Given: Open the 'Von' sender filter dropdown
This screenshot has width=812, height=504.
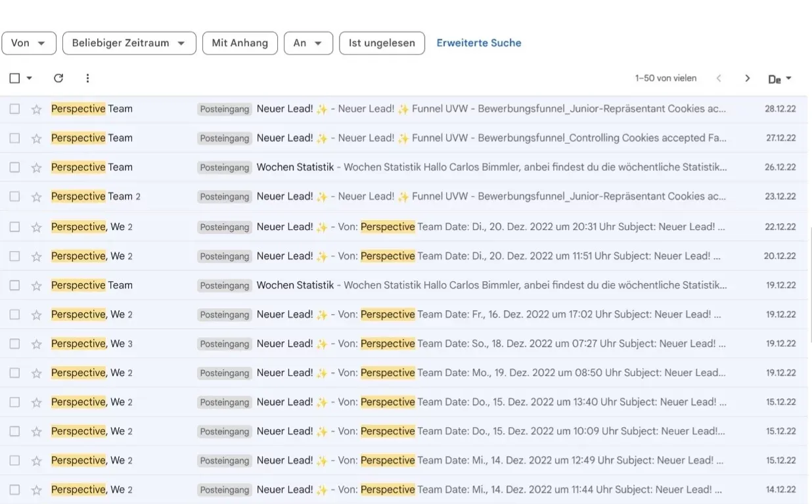Looking at the screenshot, I should [29, 43].
